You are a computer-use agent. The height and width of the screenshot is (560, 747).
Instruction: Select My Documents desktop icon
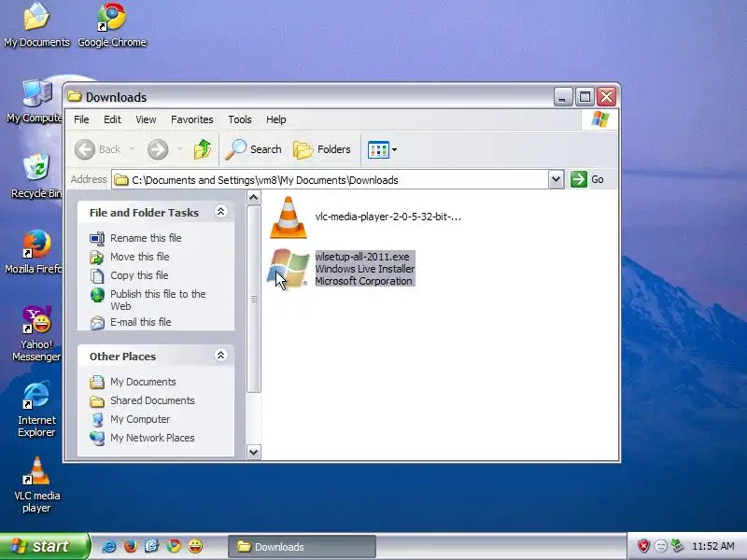click(x=36, y=25)
